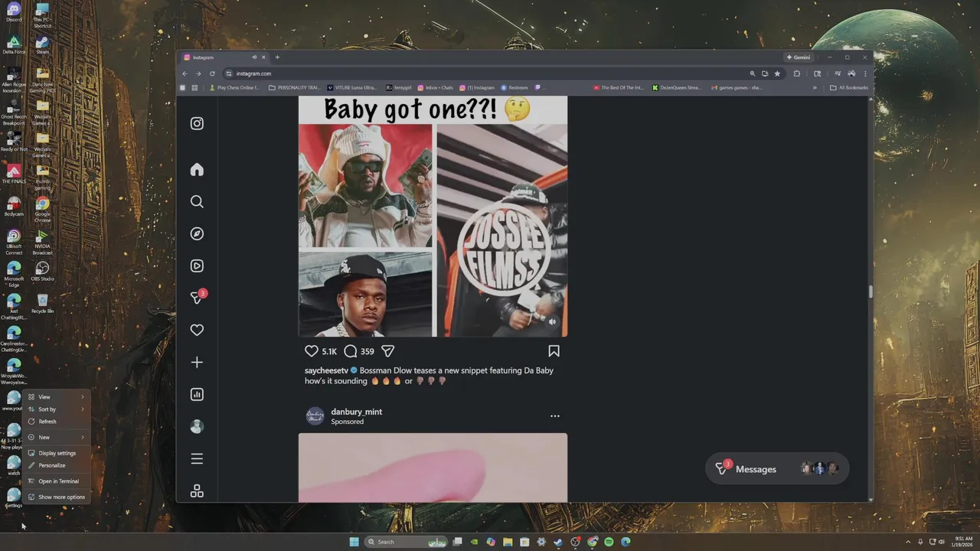
Task: Click the danbury_mint sponsored image
Action: tap(433, 468)
